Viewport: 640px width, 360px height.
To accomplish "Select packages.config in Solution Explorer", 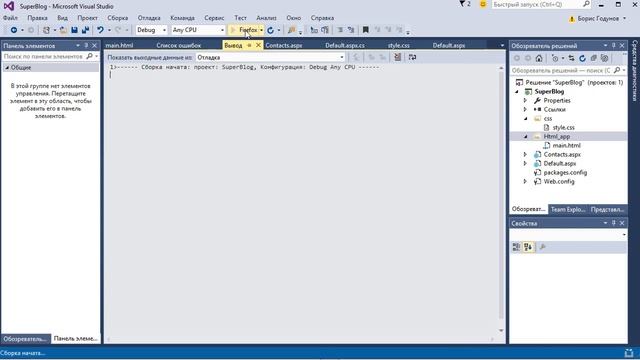I will click(565, 172).
